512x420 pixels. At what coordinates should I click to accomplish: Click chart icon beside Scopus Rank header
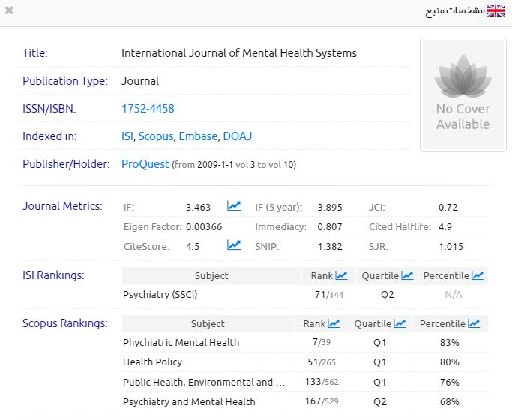pos(334,324)
